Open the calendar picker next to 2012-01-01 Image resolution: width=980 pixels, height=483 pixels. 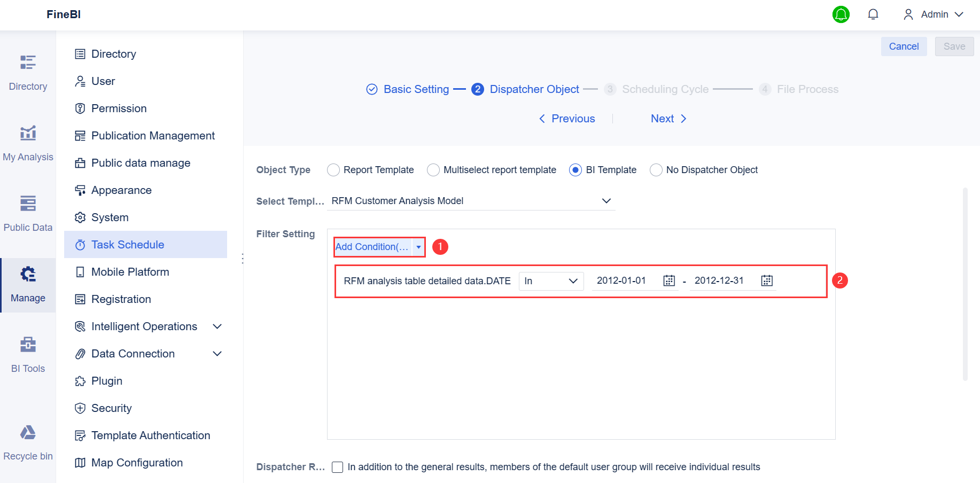[668, 280]
